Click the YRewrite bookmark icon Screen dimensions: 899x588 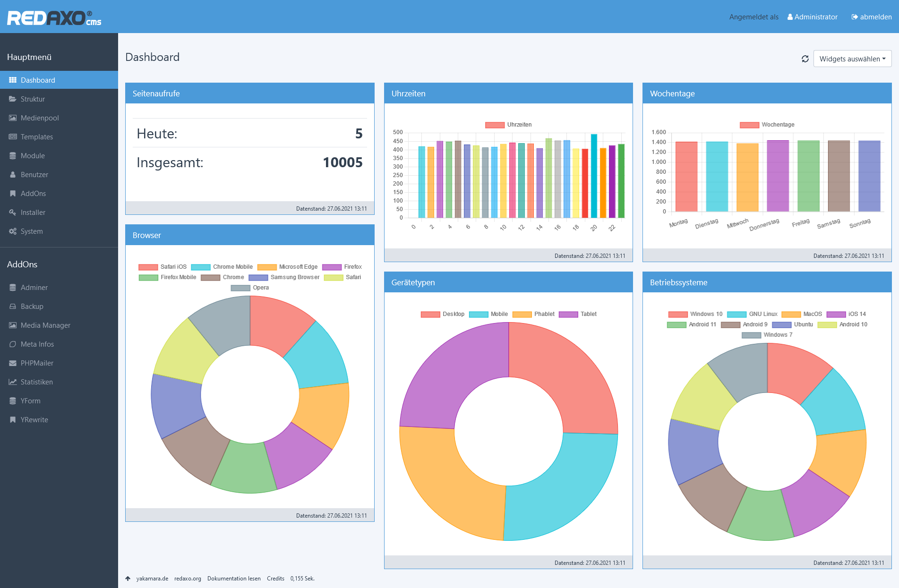pyautogui.click(x=13, y=420)
